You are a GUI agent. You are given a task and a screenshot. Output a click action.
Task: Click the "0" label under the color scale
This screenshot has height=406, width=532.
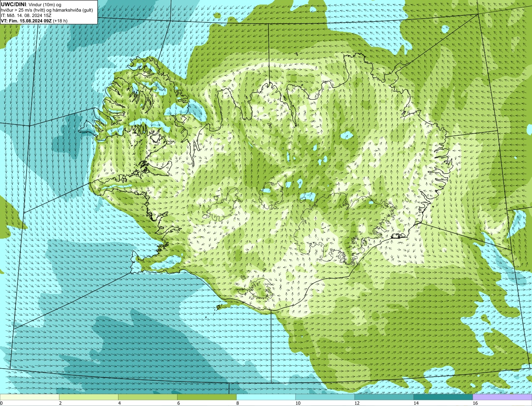coord(1,403)
